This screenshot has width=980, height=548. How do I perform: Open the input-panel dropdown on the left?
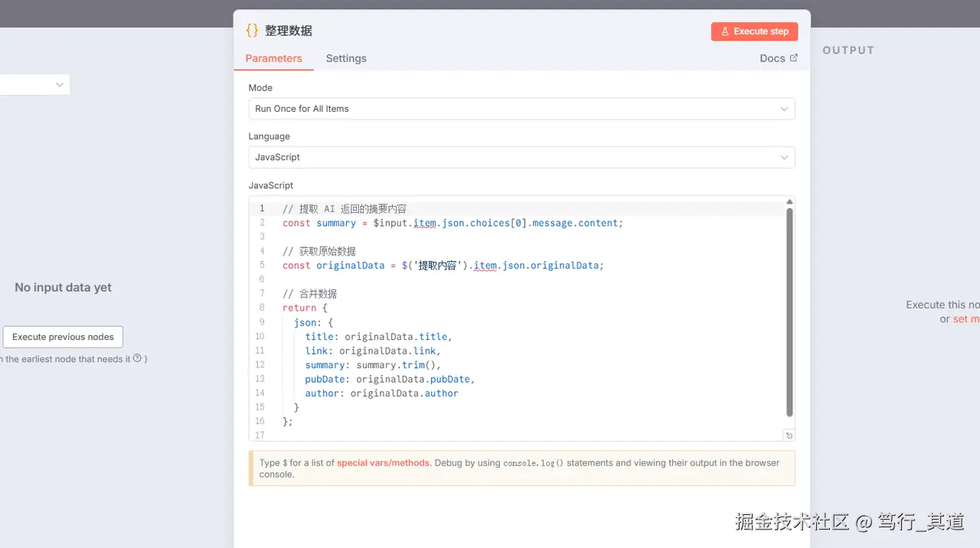34,84
